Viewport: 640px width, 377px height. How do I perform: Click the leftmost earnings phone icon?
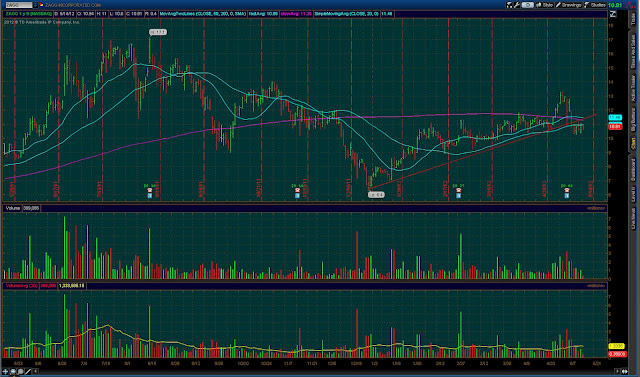150,191
